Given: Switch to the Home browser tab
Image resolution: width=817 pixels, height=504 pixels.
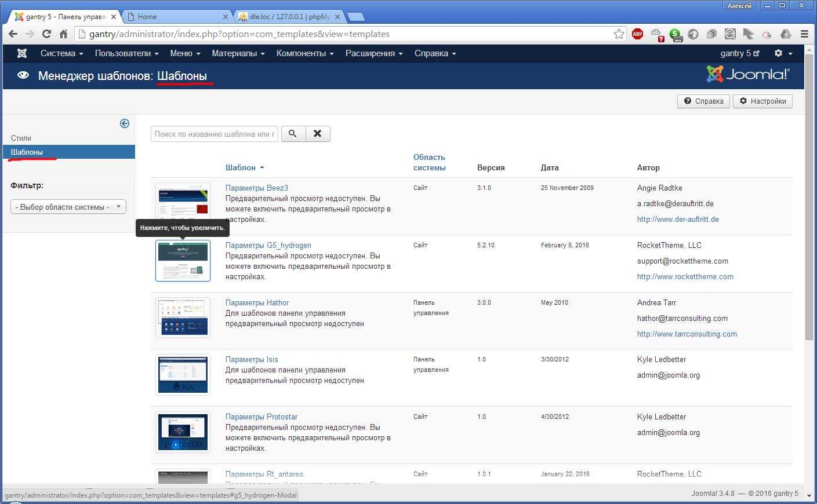Looking at the screenshot, I should (x=177, y=17).
